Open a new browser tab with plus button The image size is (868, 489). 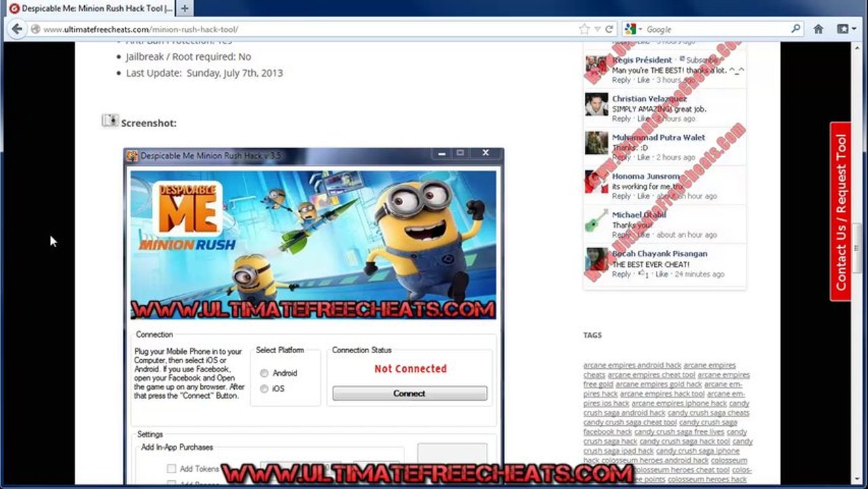click(x=185, y=8)
